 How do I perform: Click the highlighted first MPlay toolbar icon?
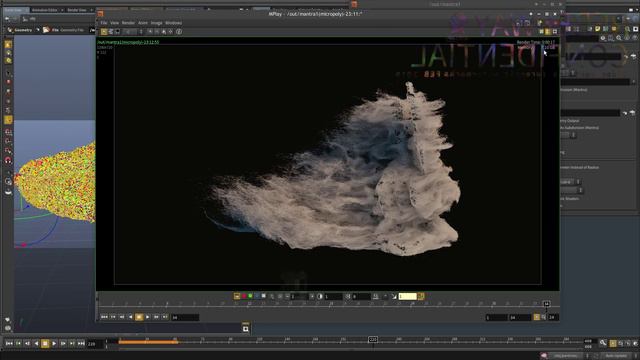(104, 31)
